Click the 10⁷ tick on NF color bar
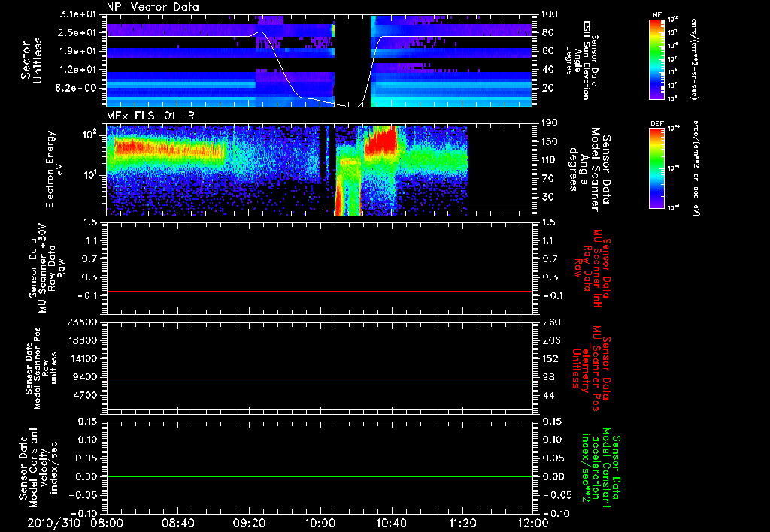 [673, 86]
